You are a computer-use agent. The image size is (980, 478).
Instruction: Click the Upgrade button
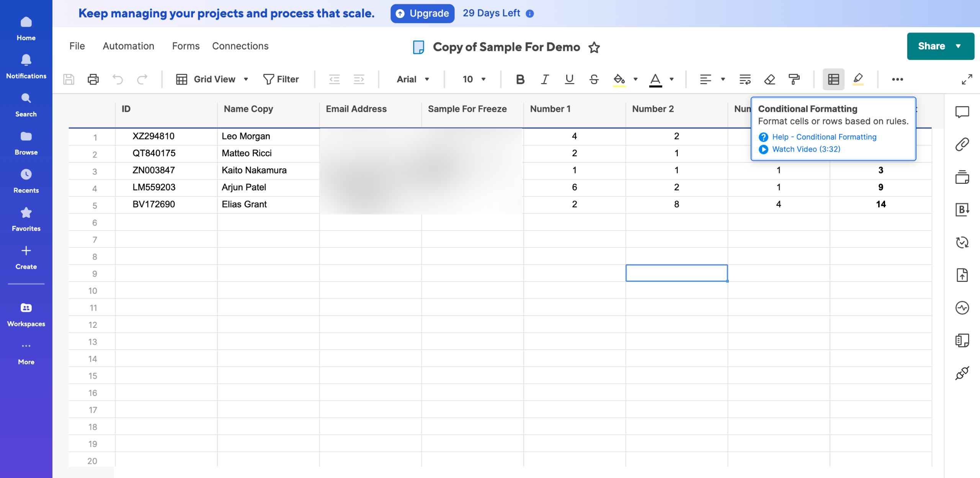tap(422, 13)
